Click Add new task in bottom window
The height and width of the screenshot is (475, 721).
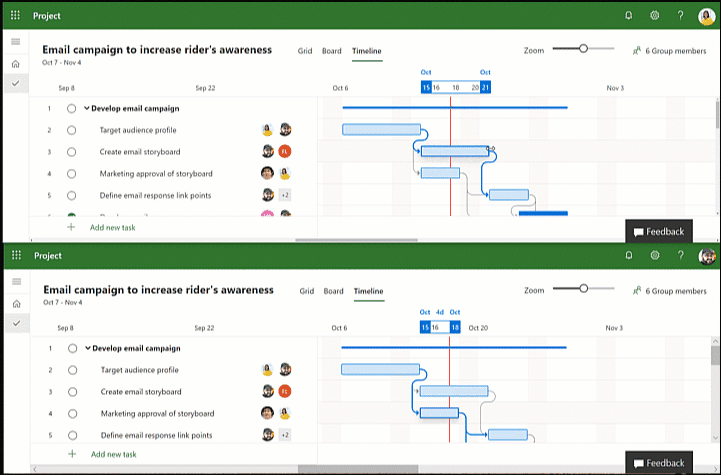[x=114, y=454]
